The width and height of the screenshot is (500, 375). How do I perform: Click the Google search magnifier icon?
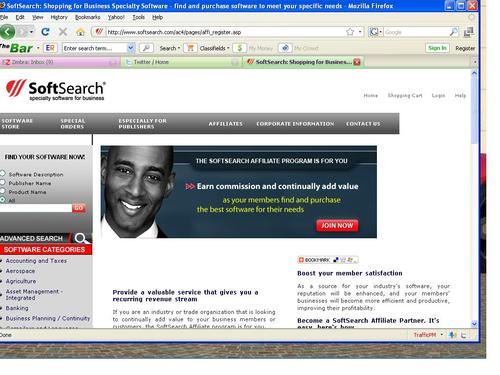coord(454,32)
